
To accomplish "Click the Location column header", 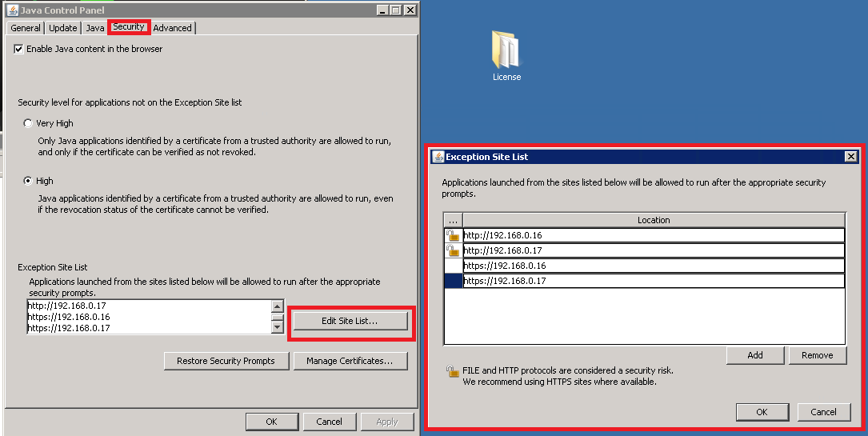I will pos(654,220).
